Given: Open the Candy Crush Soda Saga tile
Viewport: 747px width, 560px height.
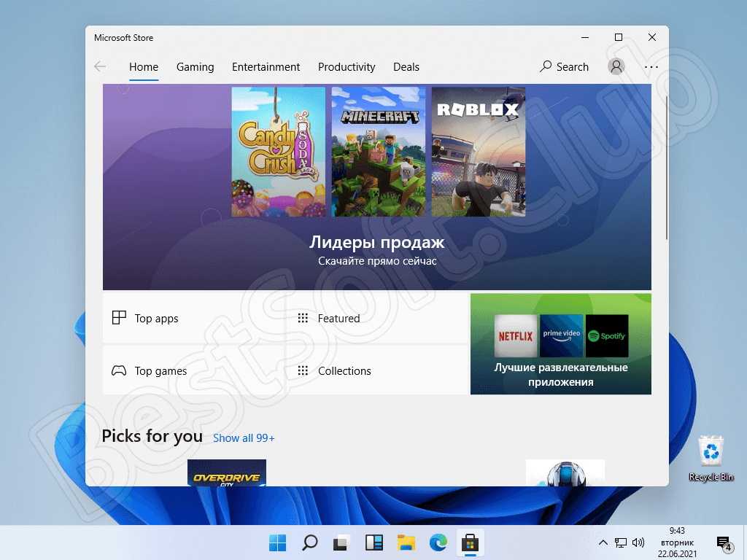Looking at the screenshot, I should coord(278,152).
